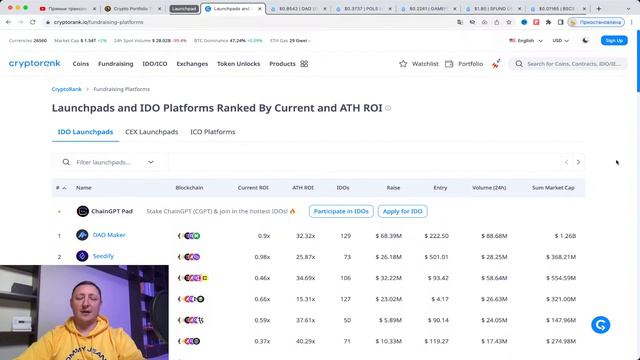Viewport: 640px width, 360px height.
Task: Sort by ATH ROI column header
Action: pyautogui.click(x=303, y=188)
